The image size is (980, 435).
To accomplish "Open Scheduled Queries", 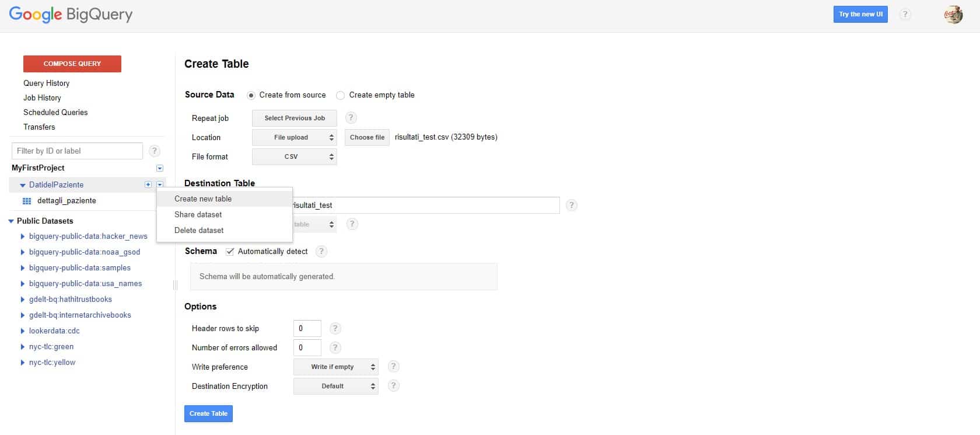I will 55,112.
